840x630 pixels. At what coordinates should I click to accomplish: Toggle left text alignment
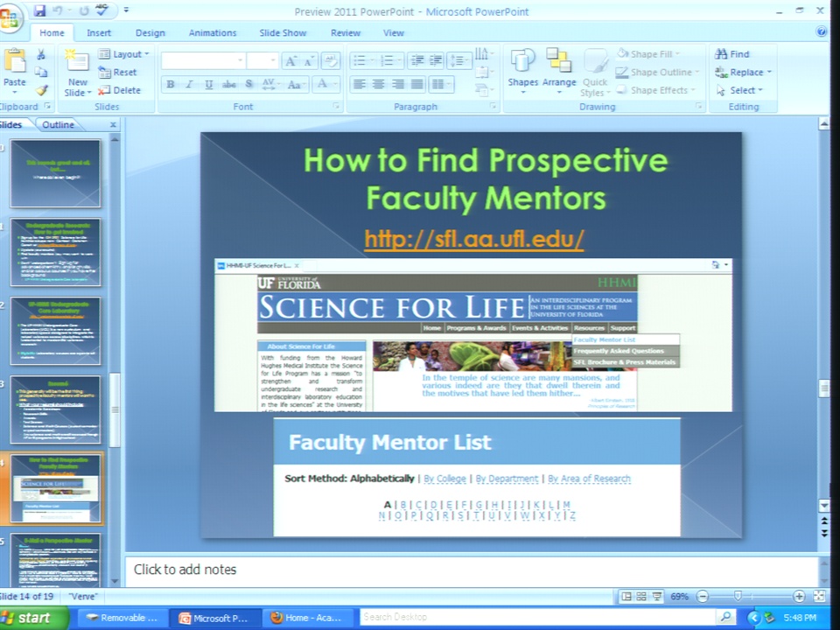click(359, 84)
